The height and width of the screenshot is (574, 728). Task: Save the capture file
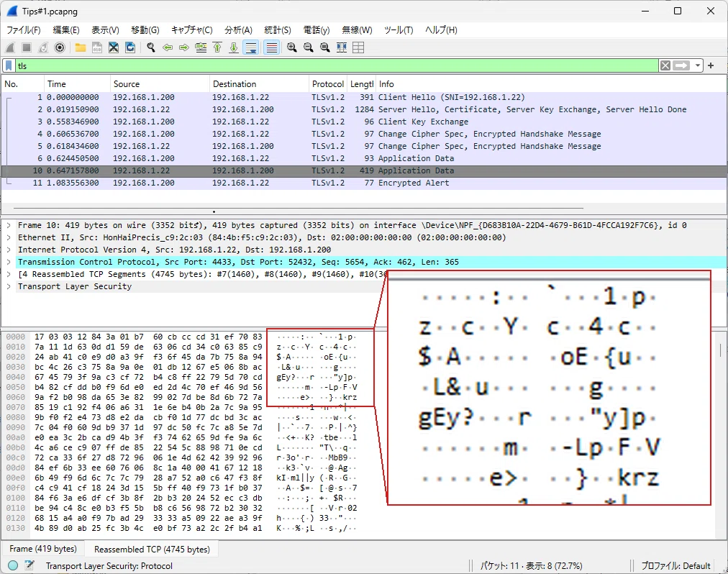97,47
